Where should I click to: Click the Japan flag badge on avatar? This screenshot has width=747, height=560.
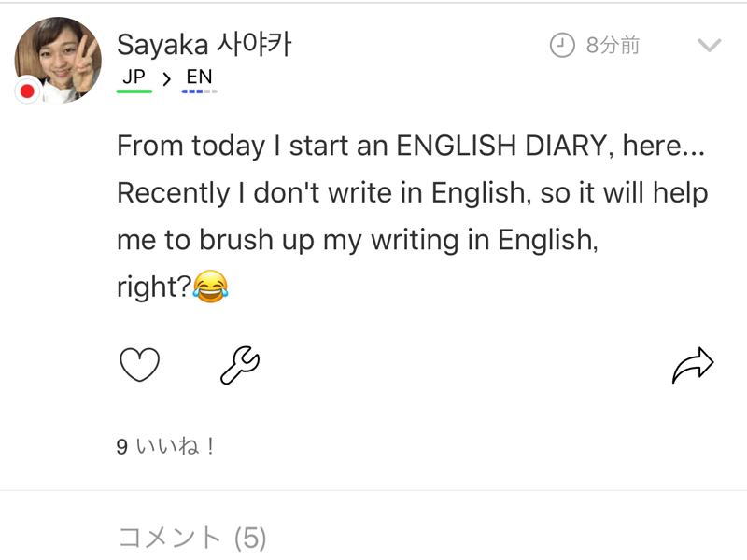coord(27,91)
